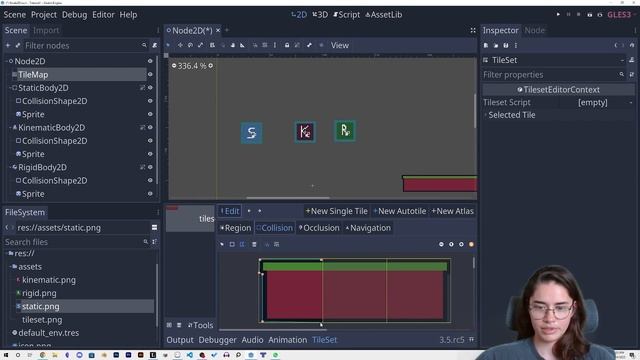Click the Windows Start button
Screen dimensions: 640x360
[6, 355]
